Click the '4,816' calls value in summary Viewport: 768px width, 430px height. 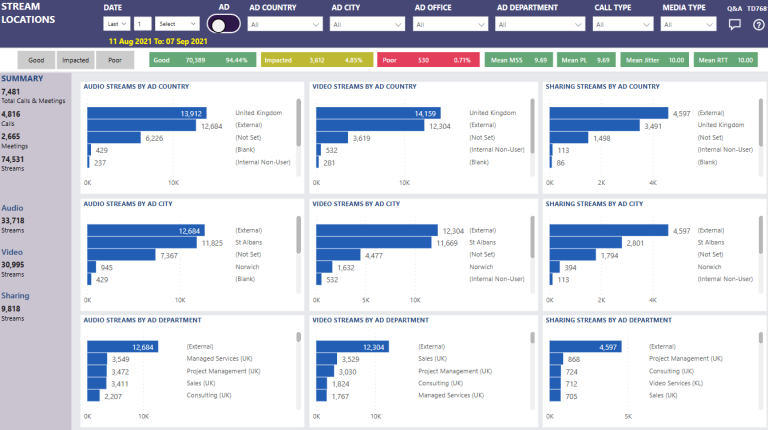pyautogui.click(x=11, y=114)
